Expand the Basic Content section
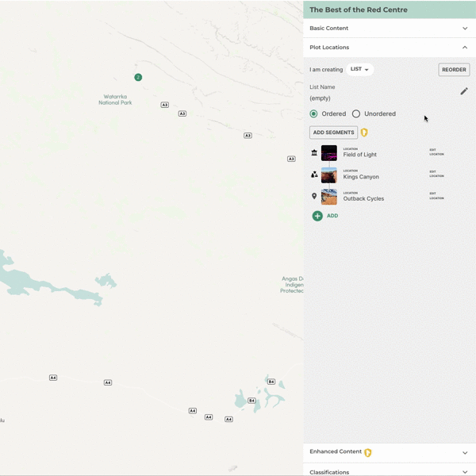This screenshot has height=476, width=476. [x=465, y=28]
